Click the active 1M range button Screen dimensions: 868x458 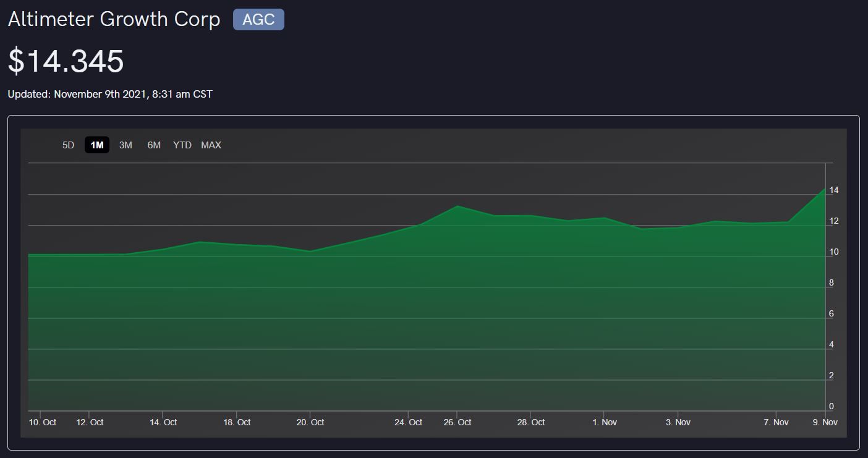pos(97,145)
